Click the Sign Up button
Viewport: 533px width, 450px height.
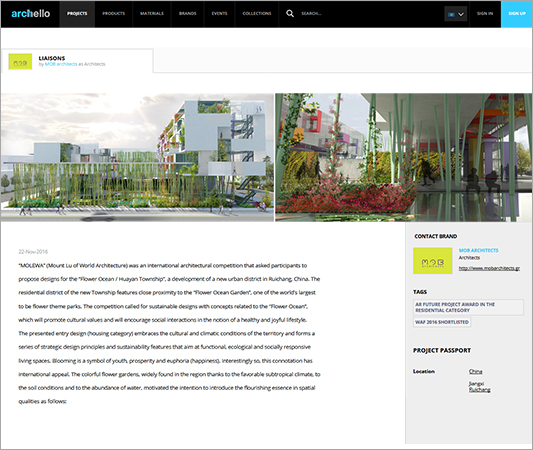[517, 14]
